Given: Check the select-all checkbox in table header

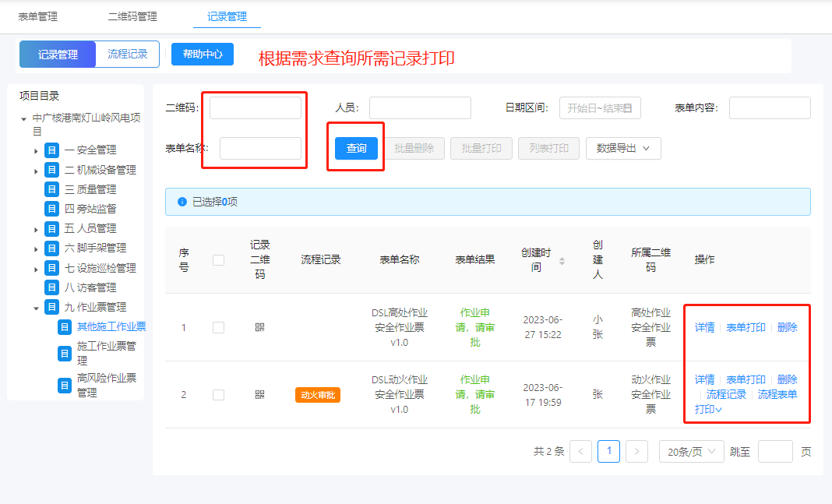Looking at the screenshot, I should coord(218,259).
